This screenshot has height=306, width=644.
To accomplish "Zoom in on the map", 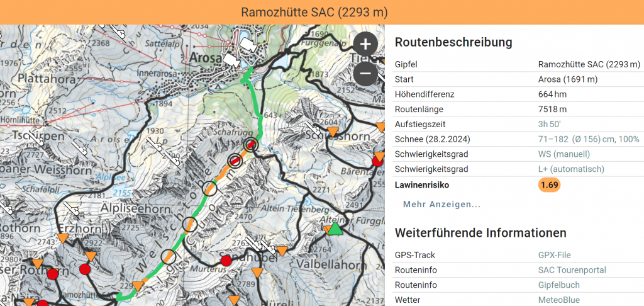I will click(x=365, y=45).
